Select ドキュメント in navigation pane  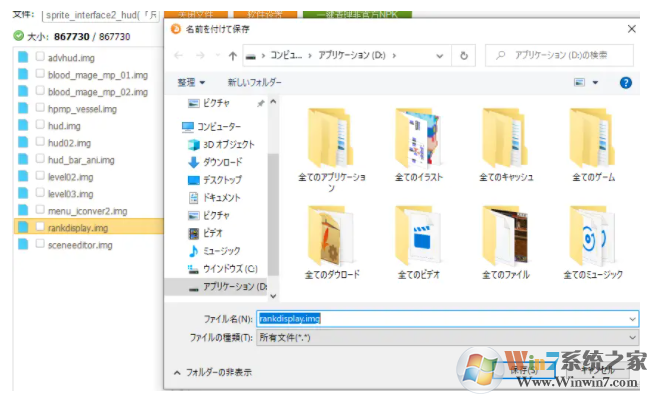215,197
